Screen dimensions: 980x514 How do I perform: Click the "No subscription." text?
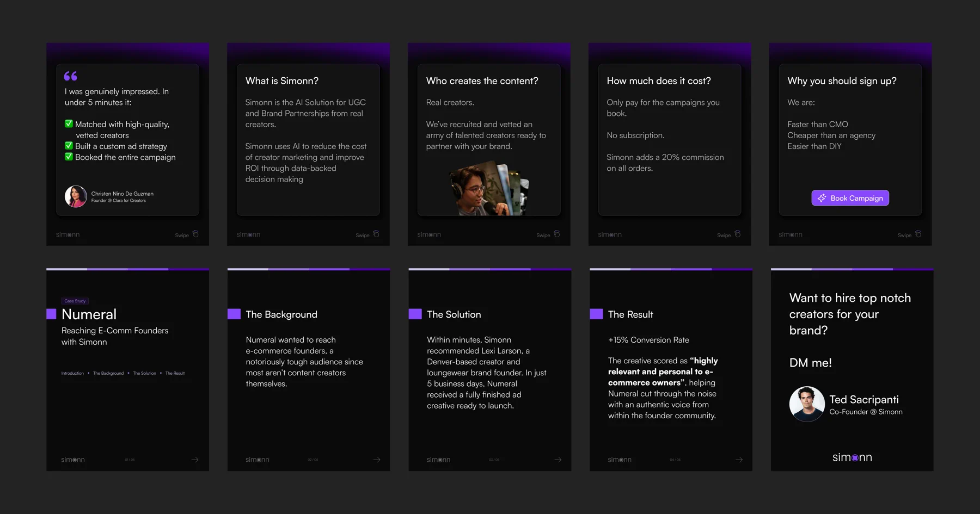pos(635,135)
